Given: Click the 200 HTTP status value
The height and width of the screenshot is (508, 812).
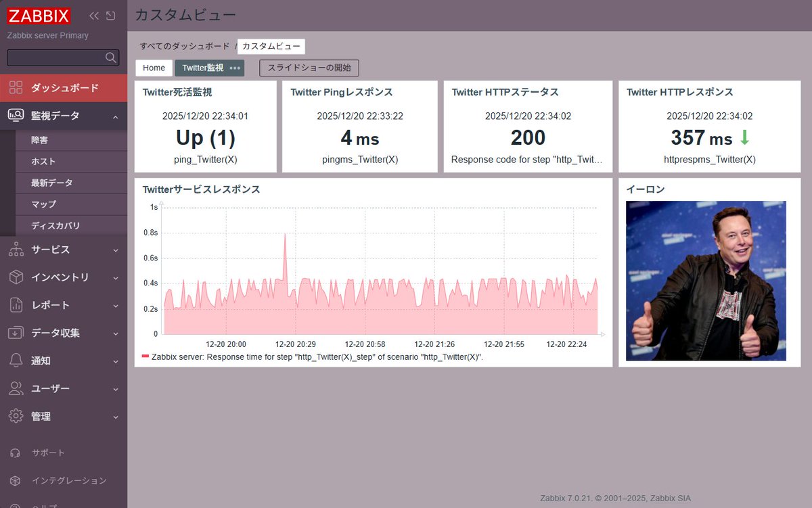Looking at the screenshot, I should [528, 138].
